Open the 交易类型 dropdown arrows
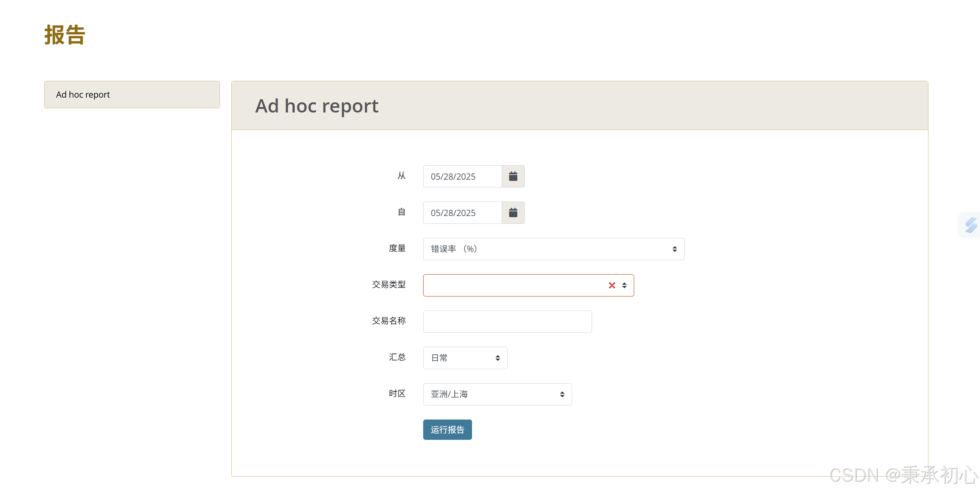This screenshot has height=491, width=980. [624, 286]
